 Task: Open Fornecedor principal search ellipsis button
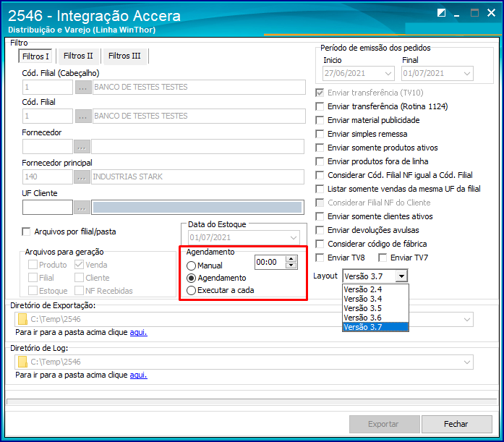pyautogui.click(x=82, y=177)
